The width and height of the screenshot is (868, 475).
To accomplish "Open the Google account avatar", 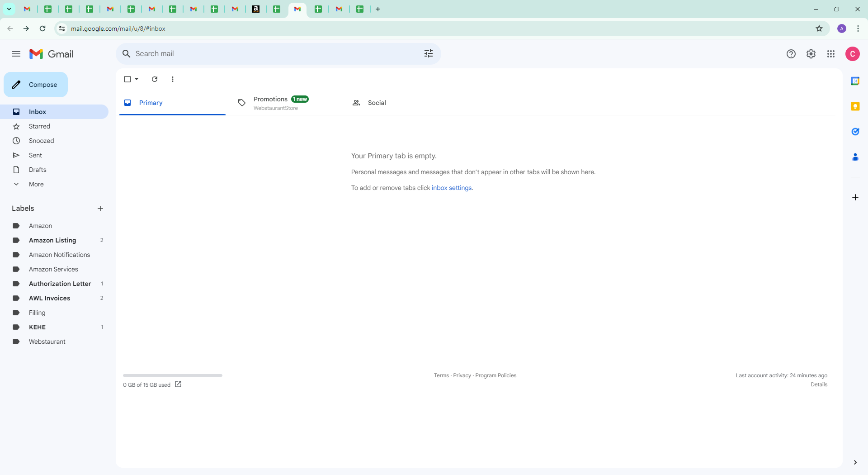I will pyautogui.click(x=853, y=54).
